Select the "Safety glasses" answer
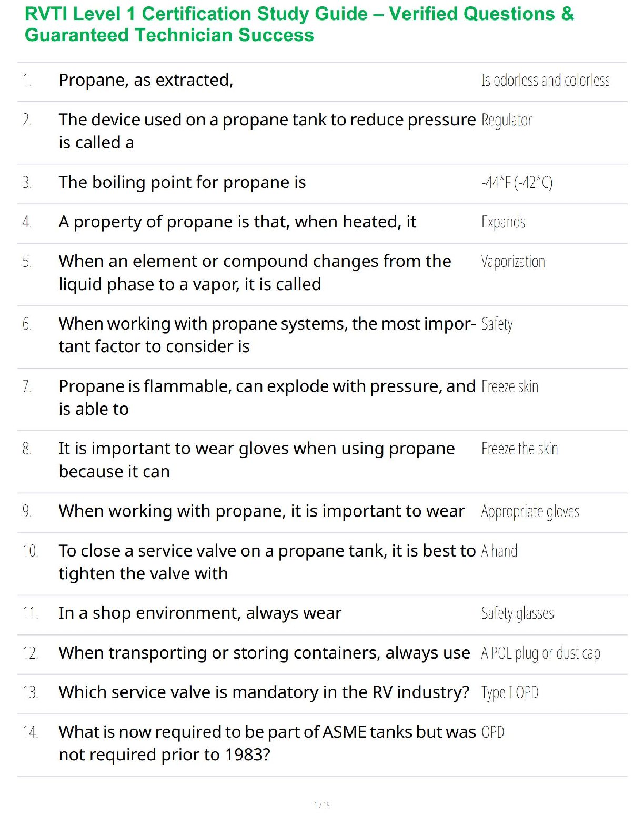 click(x=517, y=613)
